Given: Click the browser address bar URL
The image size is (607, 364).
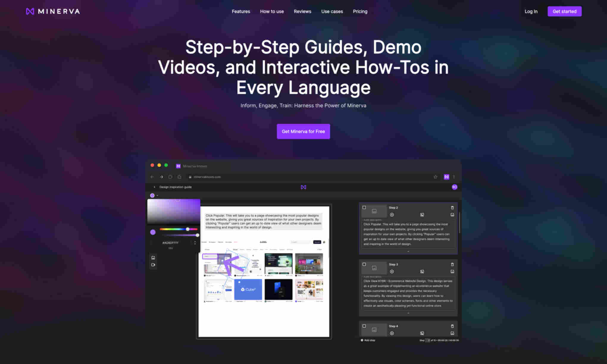Looking at the screenshot, I should point(207,177).
